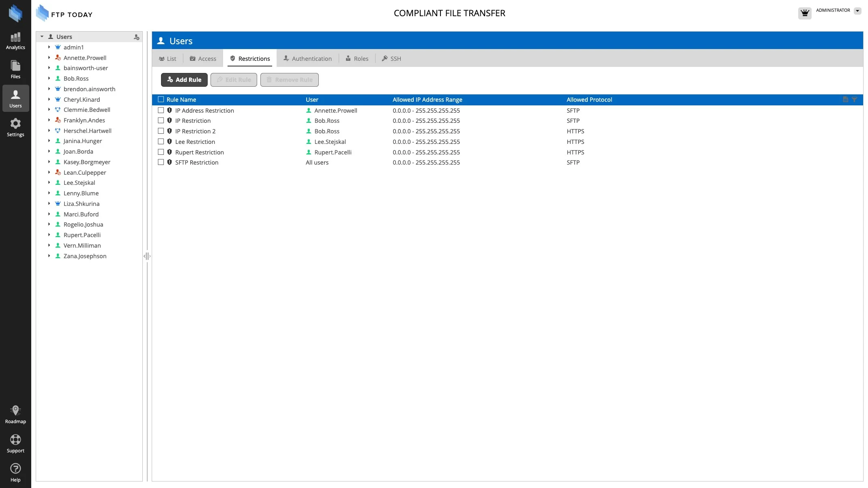
Task: Open the Administrator account dropdown
Action: tap(857, 11)
